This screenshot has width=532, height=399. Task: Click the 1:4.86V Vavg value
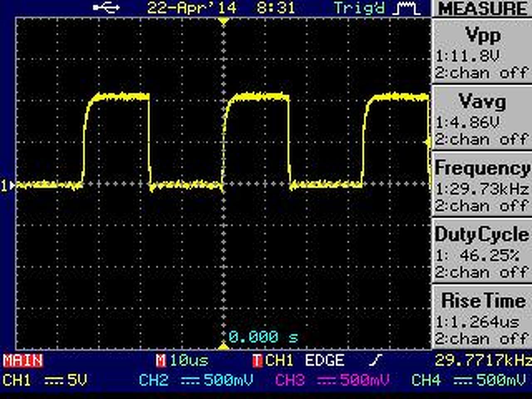(467, 122)
